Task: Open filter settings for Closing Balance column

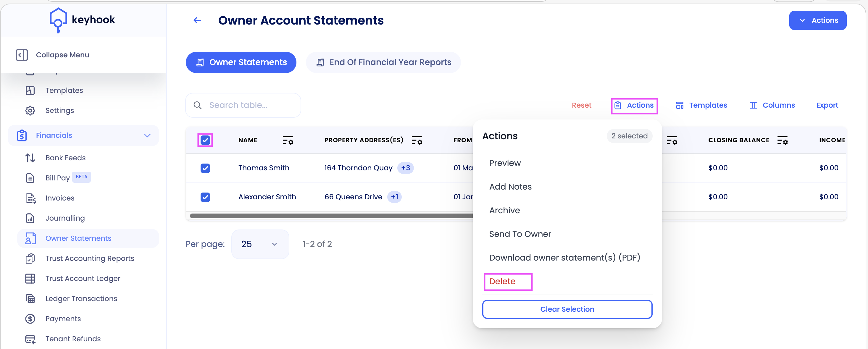Action: (x=783, y=140)
